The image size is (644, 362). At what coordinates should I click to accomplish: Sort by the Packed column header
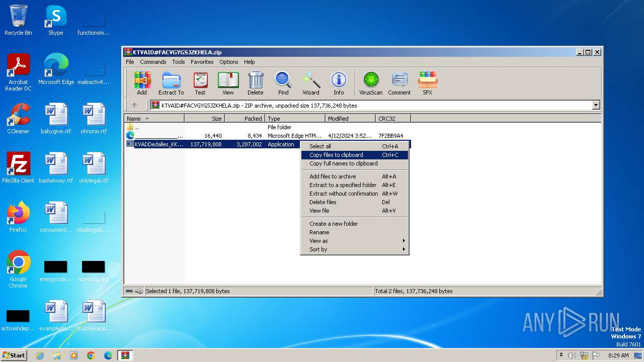[x=245, y=119]
